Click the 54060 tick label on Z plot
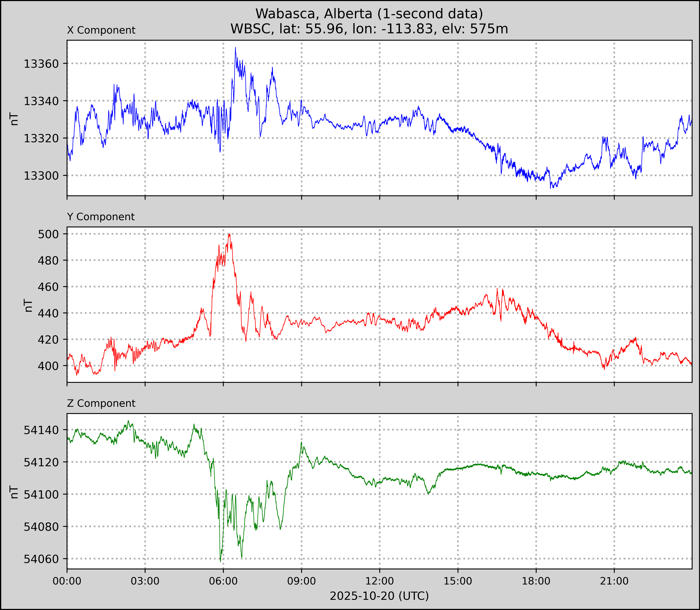 click(x=41, y=559)
